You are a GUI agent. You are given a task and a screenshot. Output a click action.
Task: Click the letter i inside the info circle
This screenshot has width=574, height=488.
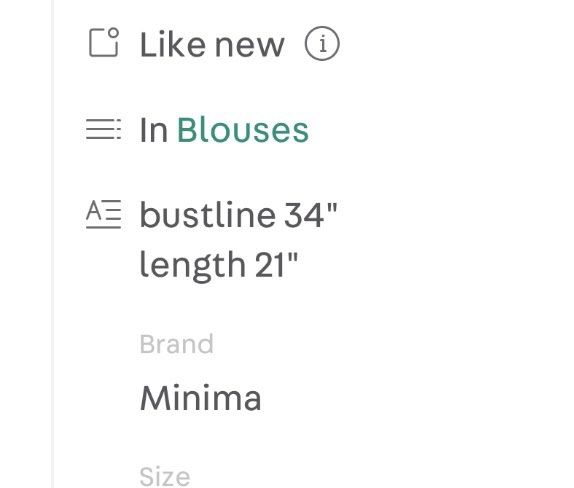click(323, 44)
